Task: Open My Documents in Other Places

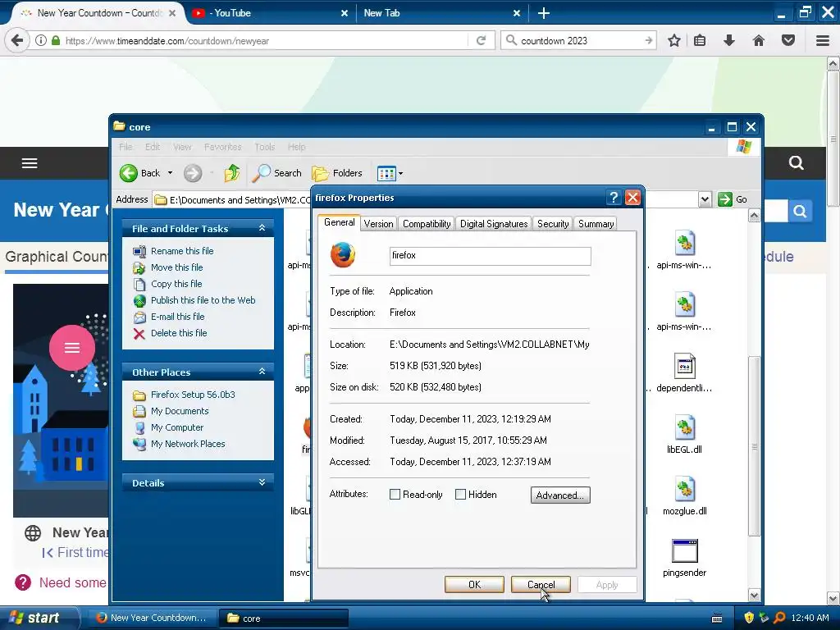Action: tap(180, 411)
